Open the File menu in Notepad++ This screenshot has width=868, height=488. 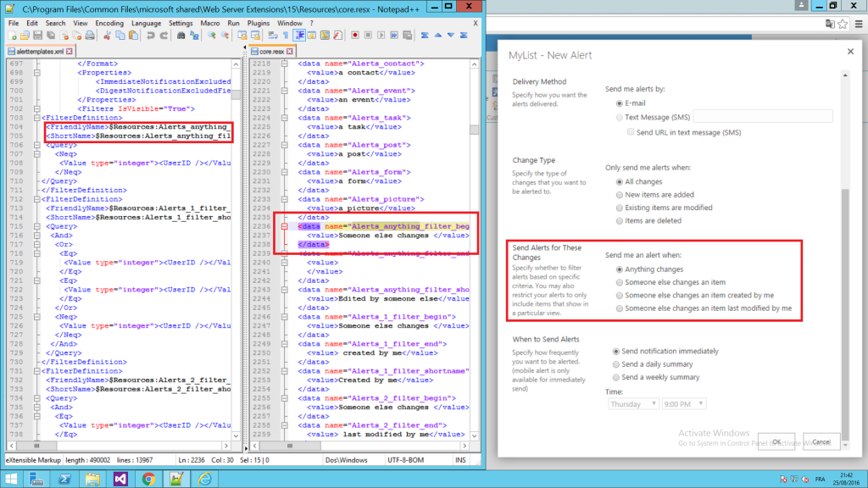[14, 23]
